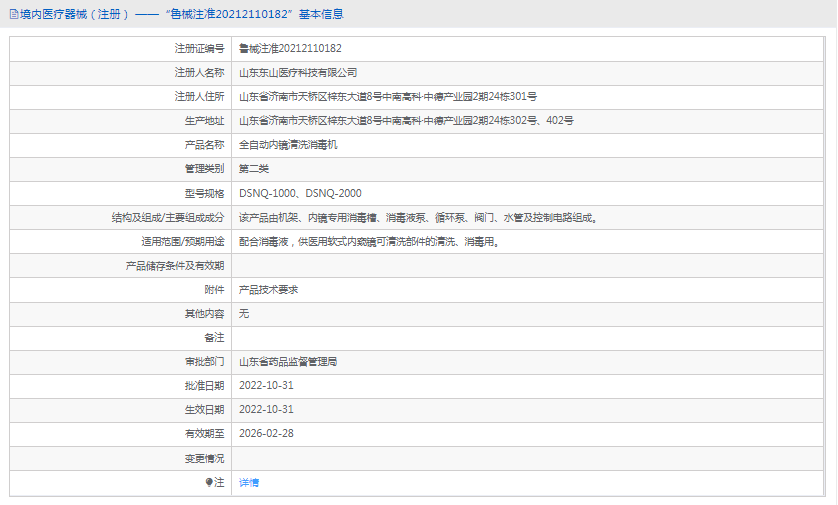Open the 详情 link
The width and height of the screenshot is (838, 505).
pos(249,483)
